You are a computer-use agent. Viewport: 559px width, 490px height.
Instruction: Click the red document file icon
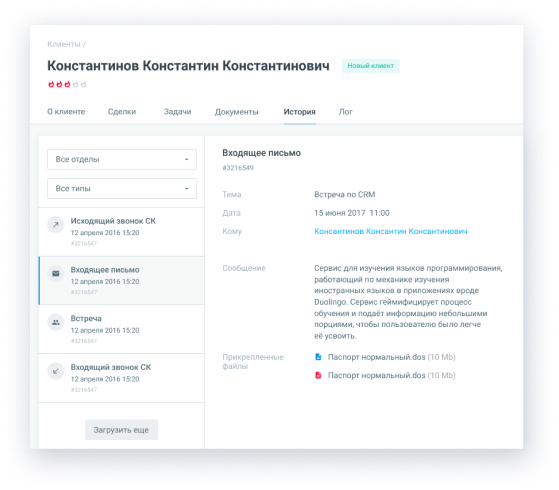318,375
